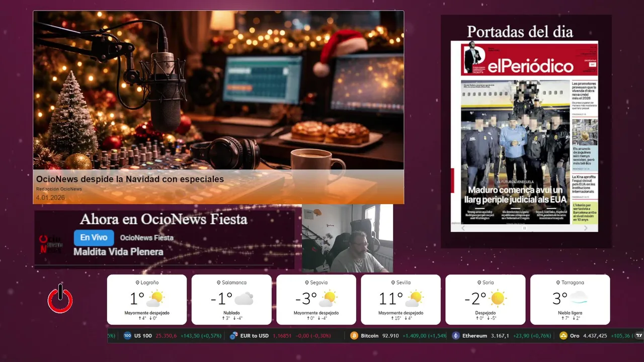Image resolution: width=644 pixels, height=362 pixels.
Task: Click Tarragona's 3° temperature reading
Action: click(x=560, y=299)
